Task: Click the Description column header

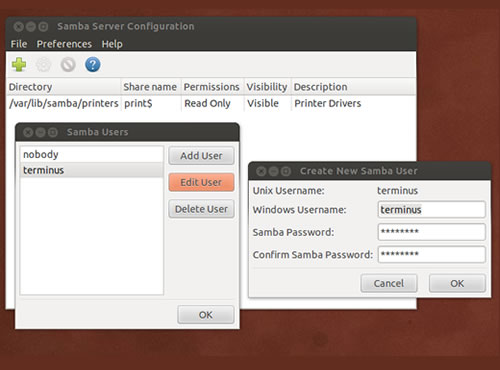Action: coord(353,87)
